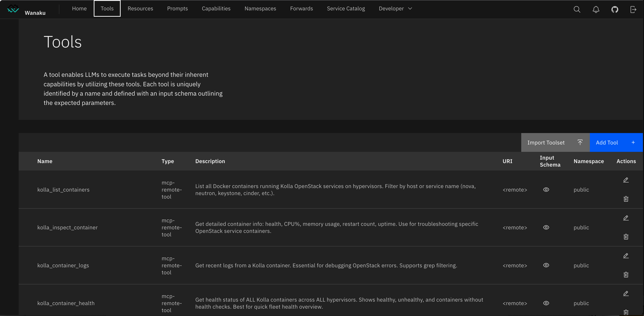The height and width of the screenshot is (316, 644).
Task: View input schema for kolla_container_health
Action: point(546,303)
